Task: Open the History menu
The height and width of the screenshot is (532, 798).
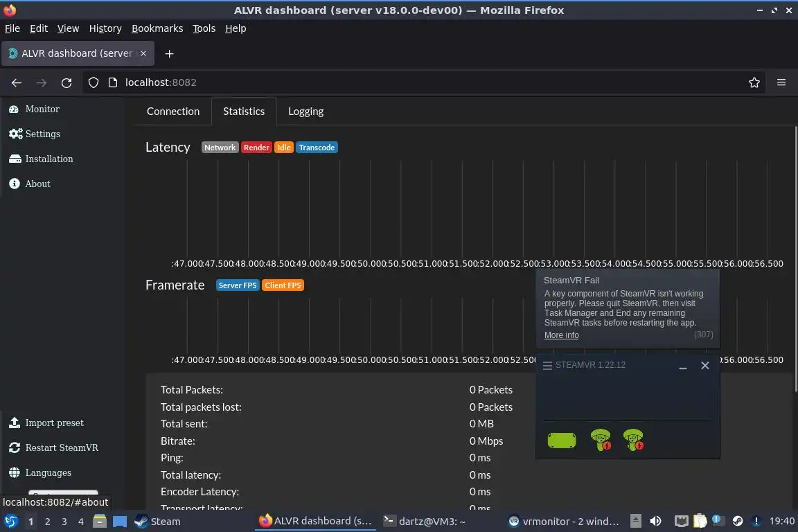Action: [105, 28]
